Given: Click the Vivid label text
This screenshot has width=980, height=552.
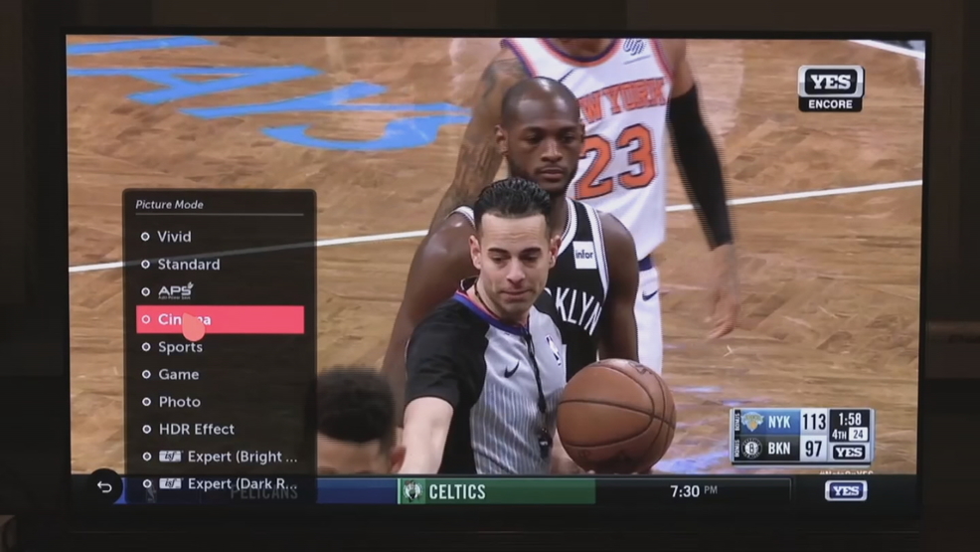Looking at the screenshot, I should click(x=174, y=237).
